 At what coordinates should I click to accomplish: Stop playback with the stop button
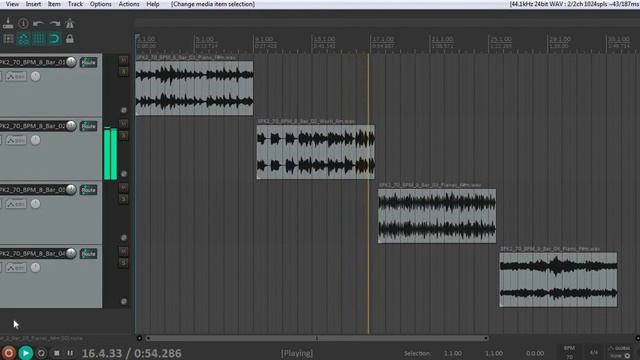click(57, 353)
